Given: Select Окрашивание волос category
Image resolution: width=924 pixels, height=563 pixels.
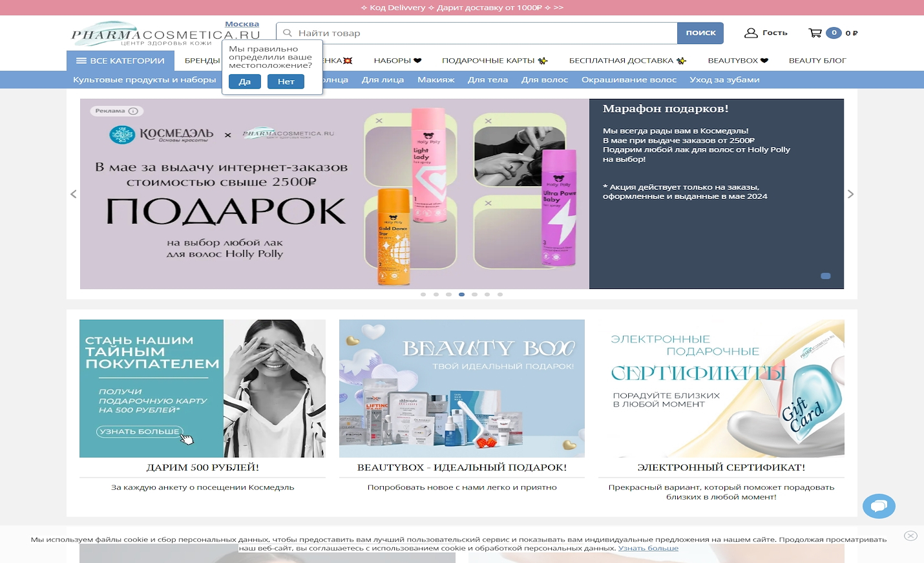Looking at the screenshot, I should 629,80.
